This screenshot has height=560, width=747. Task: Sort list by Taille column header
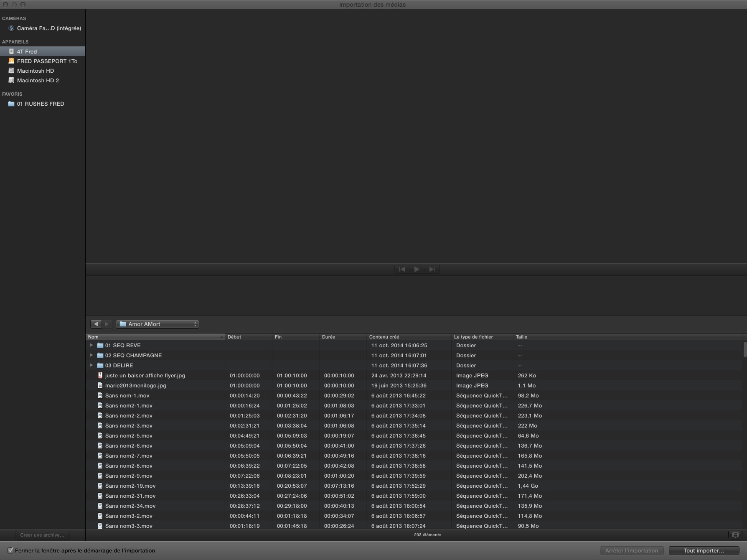[x=531, y=337]
